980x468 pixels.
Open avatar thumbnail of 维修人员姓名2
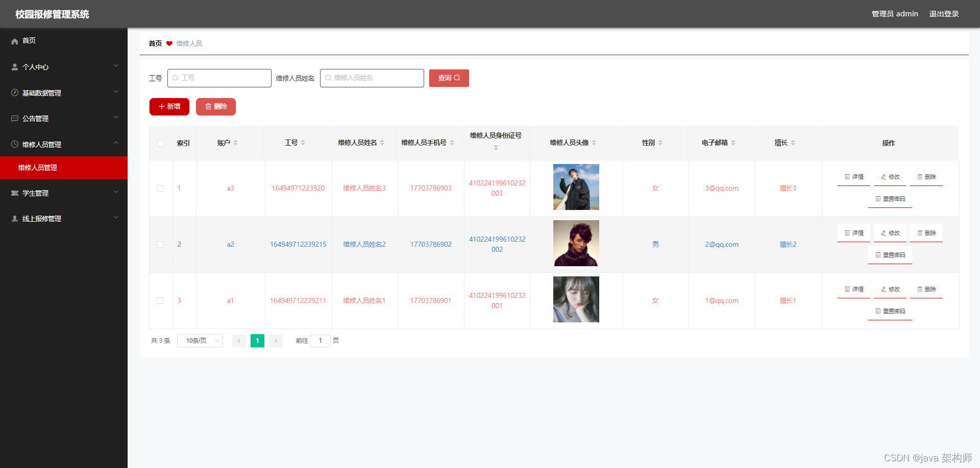coord(576,243)
